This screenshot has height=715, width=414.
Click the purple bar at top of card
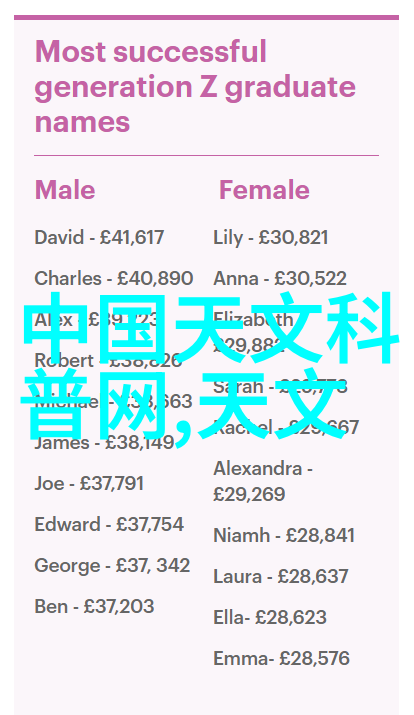pos(207,17)
